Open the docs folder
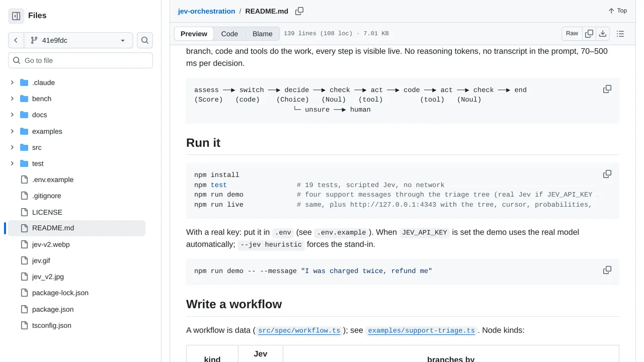644x362 pixels. [x=40, y=115]
